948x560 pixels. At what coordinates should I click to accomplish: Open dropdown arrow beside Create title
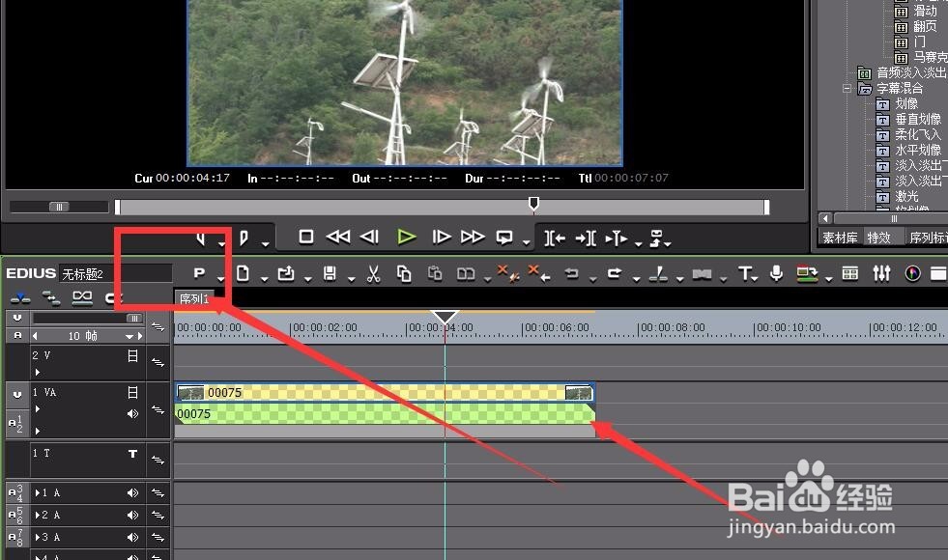click(x=756, y=278)
